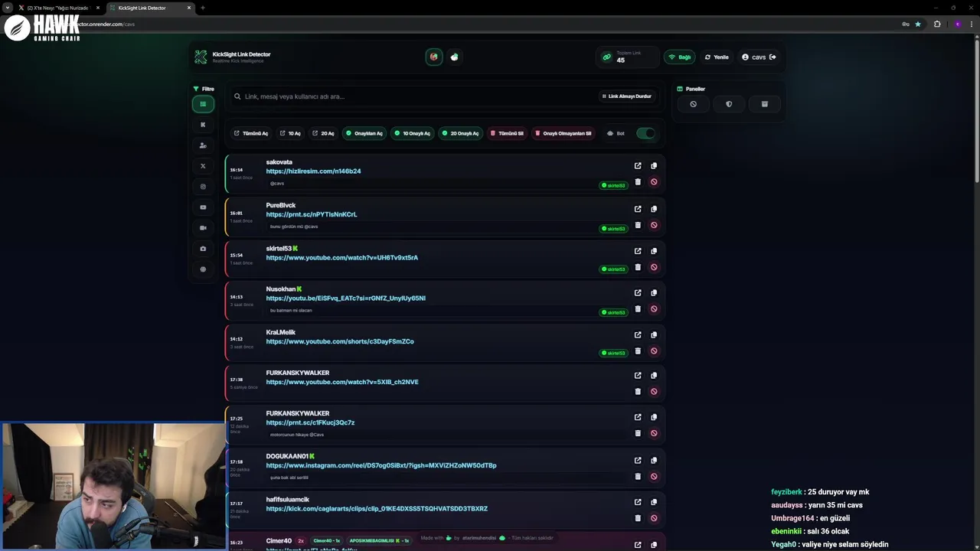Click the white mascot icon in header

click(455, 57)
